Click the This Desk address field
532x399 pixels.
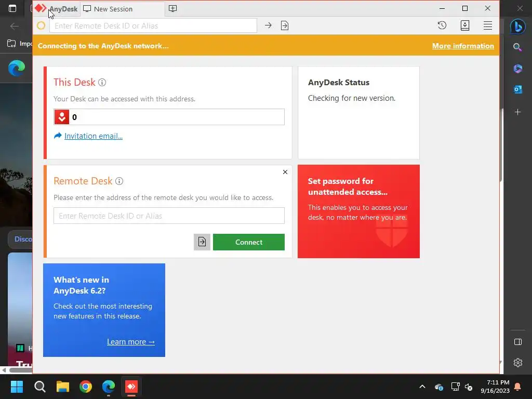[169, 117]
